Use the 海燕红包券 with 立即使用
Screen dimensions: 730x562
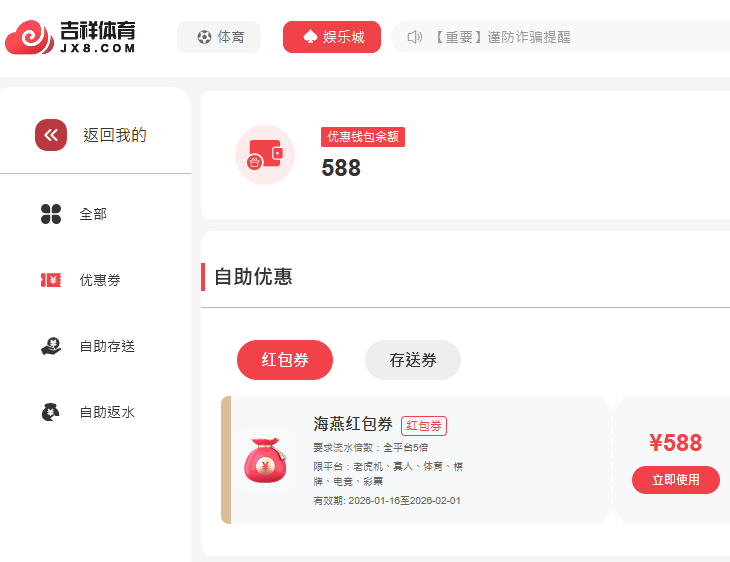(676, 480)
